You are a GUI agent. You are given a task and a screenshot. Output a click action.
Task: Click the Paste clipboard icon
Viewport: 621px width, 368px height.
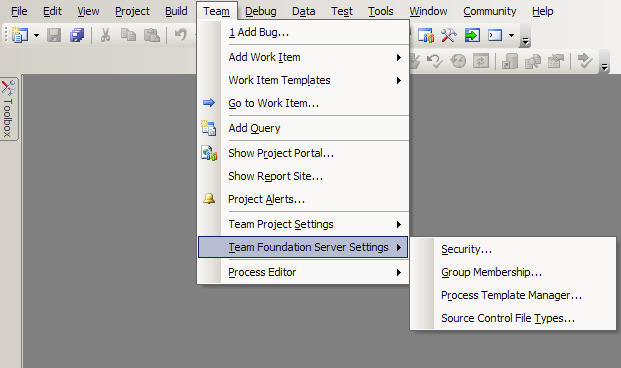pyautogui.click(x=152, y=35)
